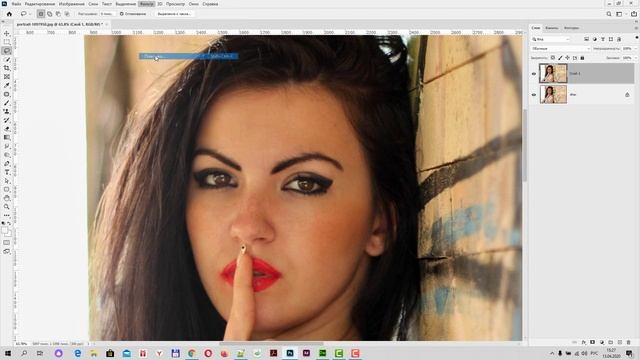Click the highlighted blue menu entry
640x360 pixels.
point(189,56)
